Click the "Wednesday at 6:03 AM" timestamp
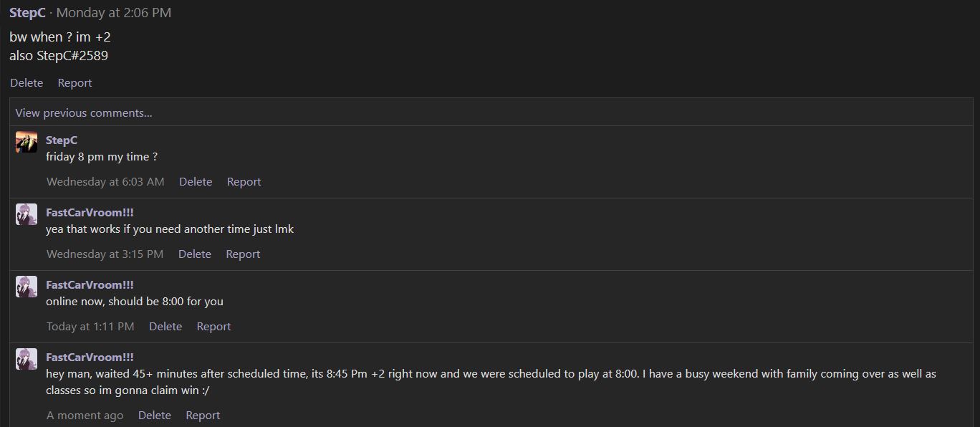 pyautogui.click(x=105, y=182)
